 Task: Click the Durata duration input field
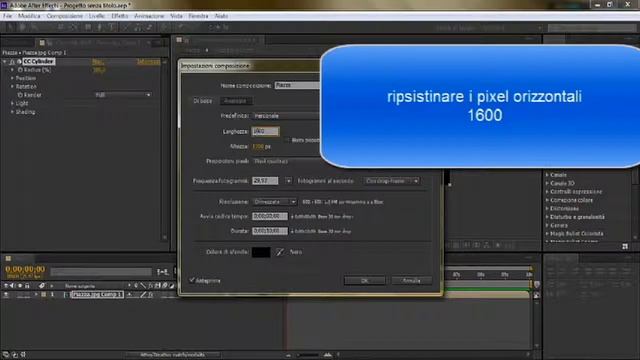click(x=270, y=231)
